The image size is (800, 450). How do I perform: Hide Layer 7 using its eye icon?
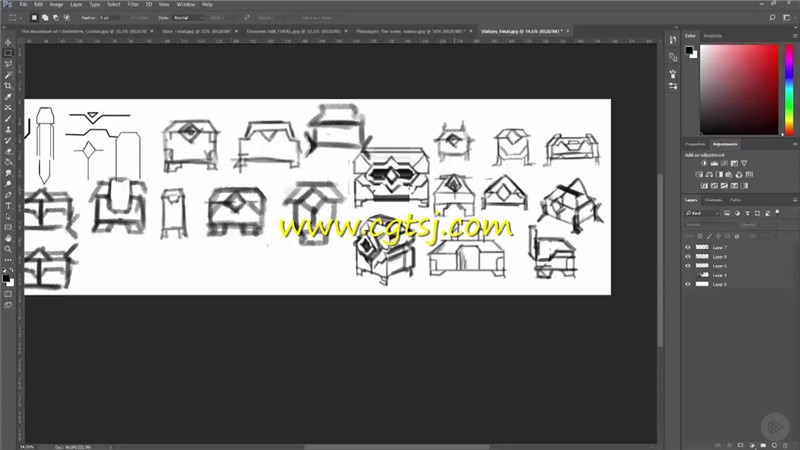[688, 247]
